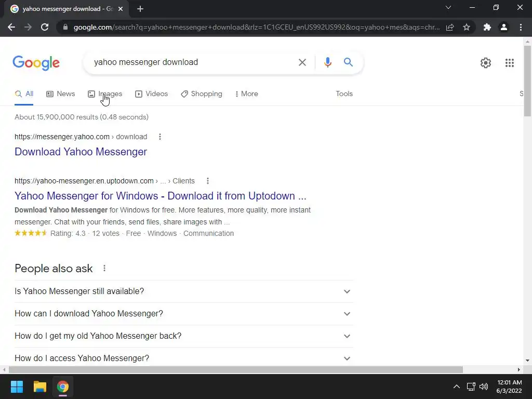Open the Chrome three-dot menu
Screen dimensions: 532x399
[521, 27]
